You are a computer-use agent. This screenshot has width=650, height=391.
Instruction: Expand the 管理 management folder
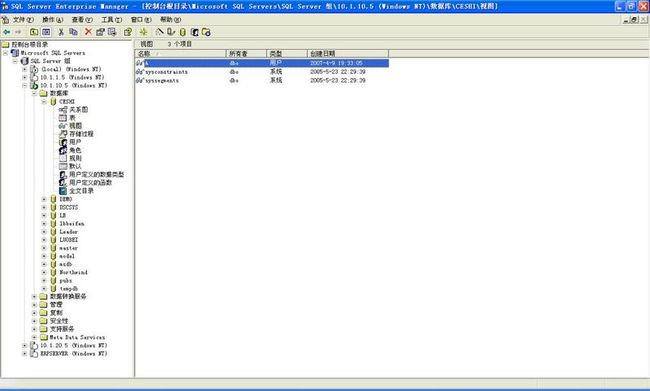pyautogui.click(x=34, y=305)
